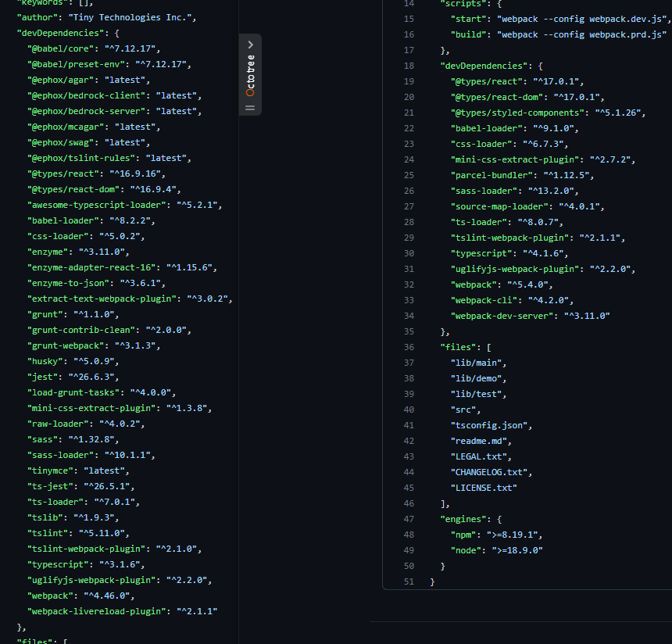672x644 pixels.
Task: Click line number 51
Action: (x=409, y=581)
